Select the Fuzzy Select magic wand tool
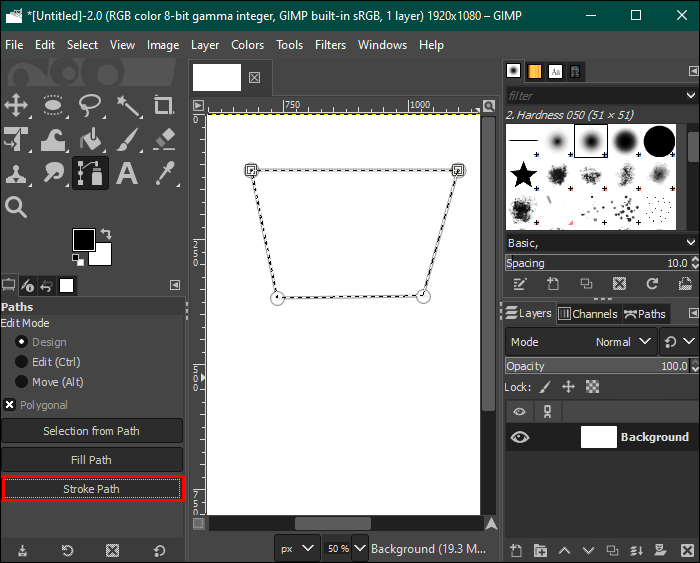This screenshot has width=700, height=563. [128, 104]
